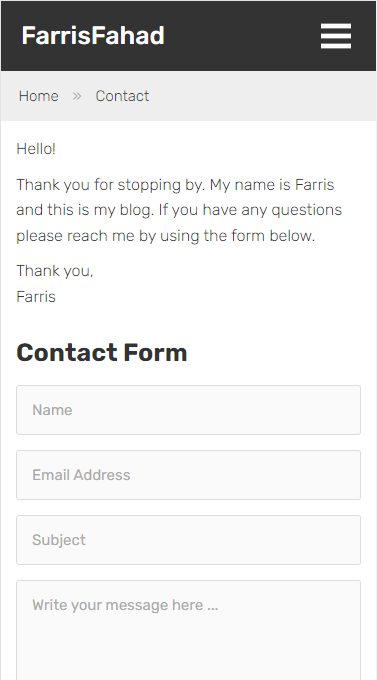Viewport: 377px width, 680px height.
Task: Click the breadcrumb double-arrow separator
Action: (x=77, y=96)
